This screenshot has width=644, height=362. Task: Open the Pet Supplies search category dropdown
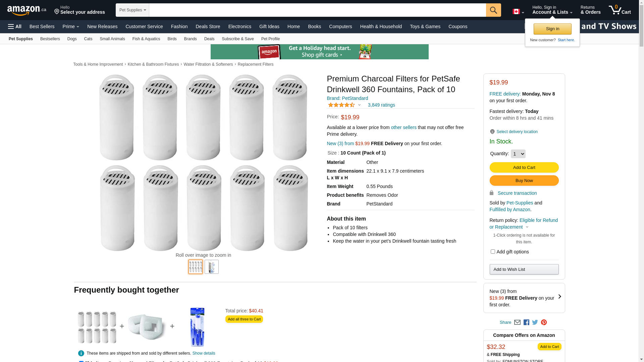(x=132, y=10)
